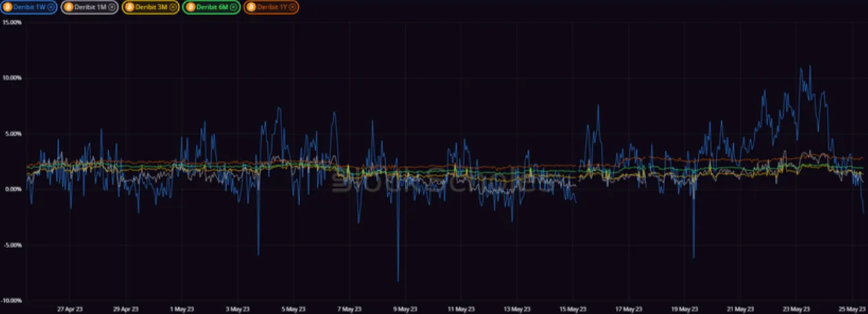
Task: Select the Deribit 1M label
Action: 91,8
